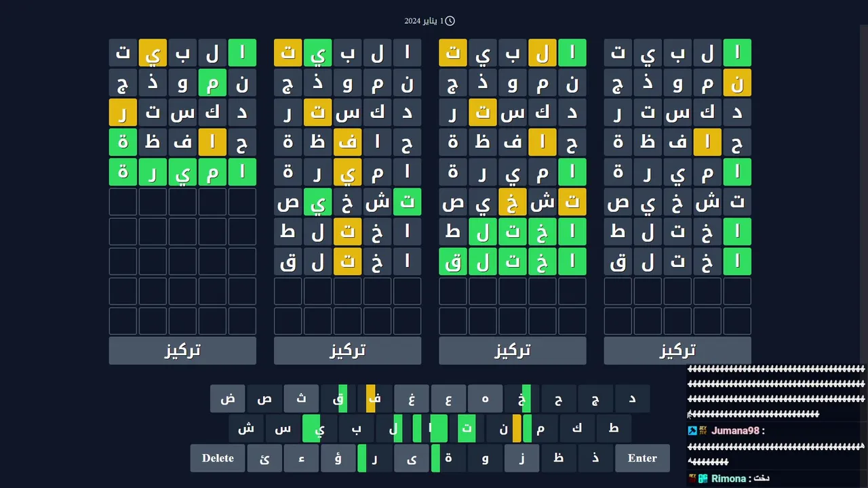
Task: Tap the ث key on the keyboard
Action: coord(301,399)
